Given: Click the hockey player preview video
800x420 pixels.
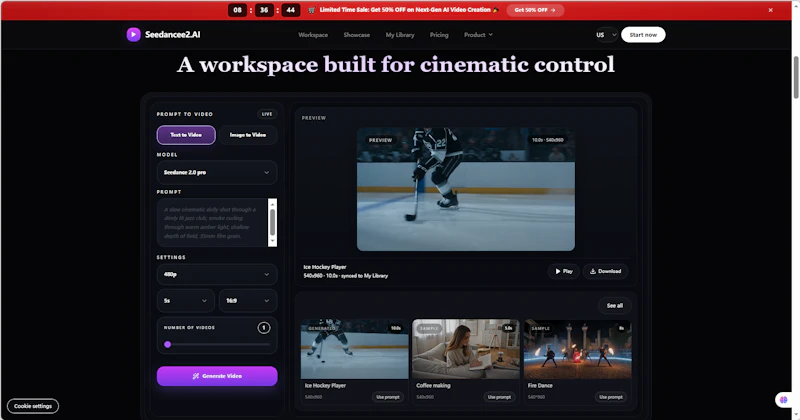Looking at the screenshot, I should (465, 189).
